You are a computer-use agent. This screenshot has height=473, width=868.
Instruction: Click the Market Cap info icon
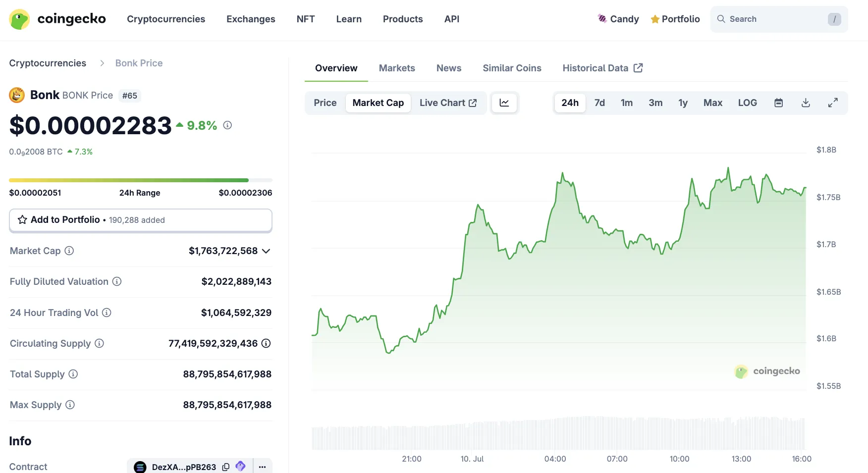69,251
